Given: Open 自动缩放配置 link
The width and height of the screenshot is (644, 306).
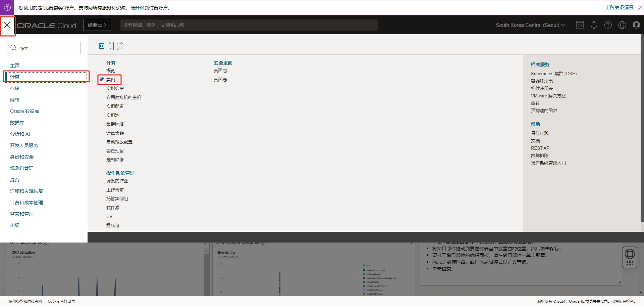Looking at the screenshot, I should [x=119, y=142].
